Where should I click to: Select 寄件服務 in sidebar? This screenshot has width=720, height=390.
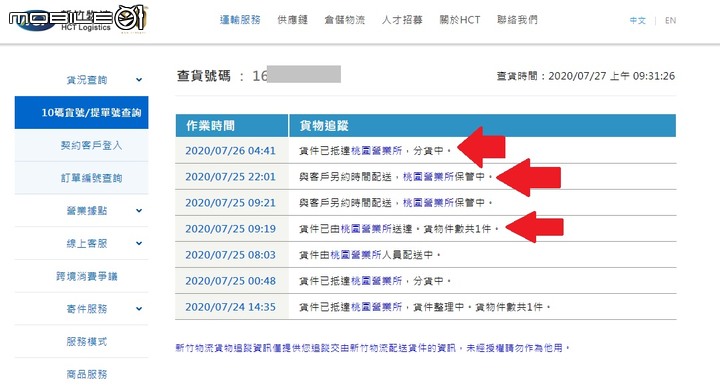tap(87, 309)
